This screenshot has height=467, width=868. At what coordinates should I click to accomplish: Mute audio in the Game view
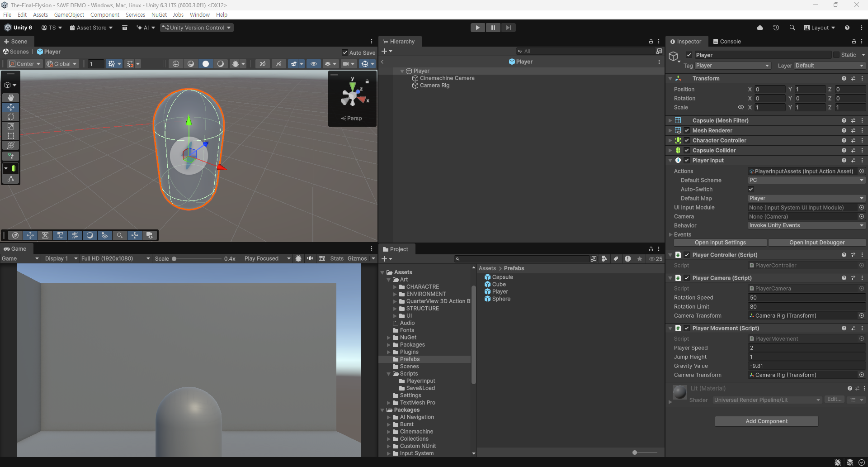pyautogui.click(x=310, y=258)
